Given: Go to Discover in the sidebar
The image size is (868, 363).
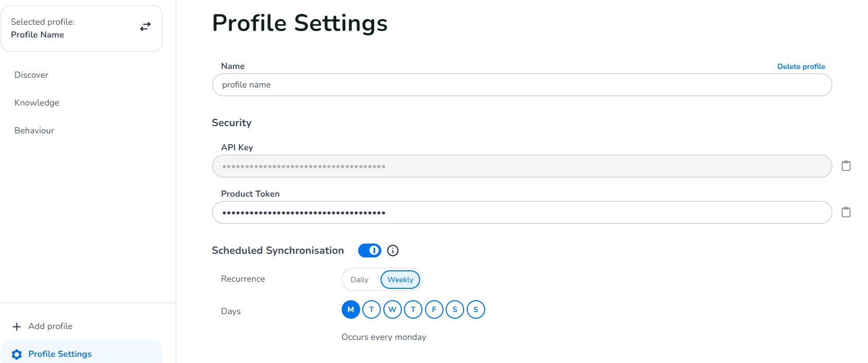Looking at the screenshot, I should click(31, 75).
